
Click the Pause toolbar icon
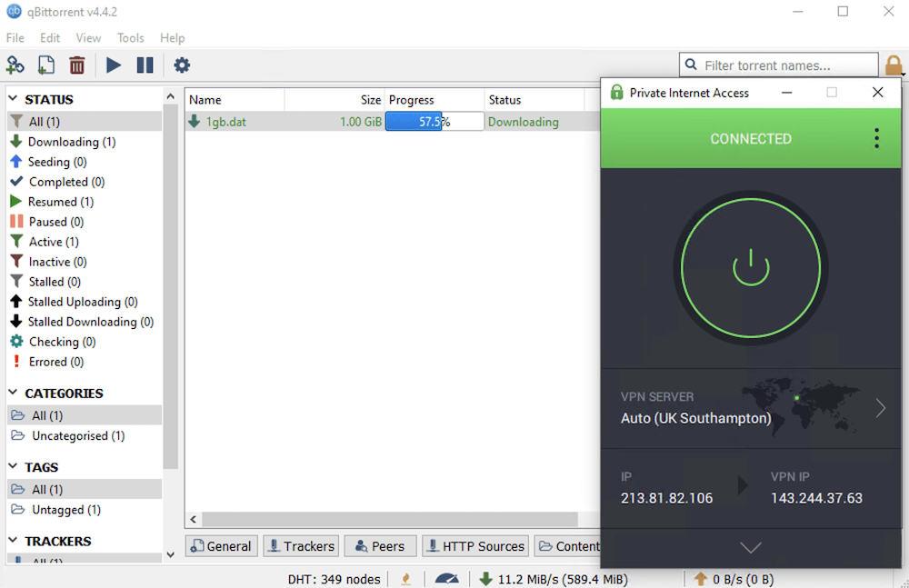coord(145,65)
